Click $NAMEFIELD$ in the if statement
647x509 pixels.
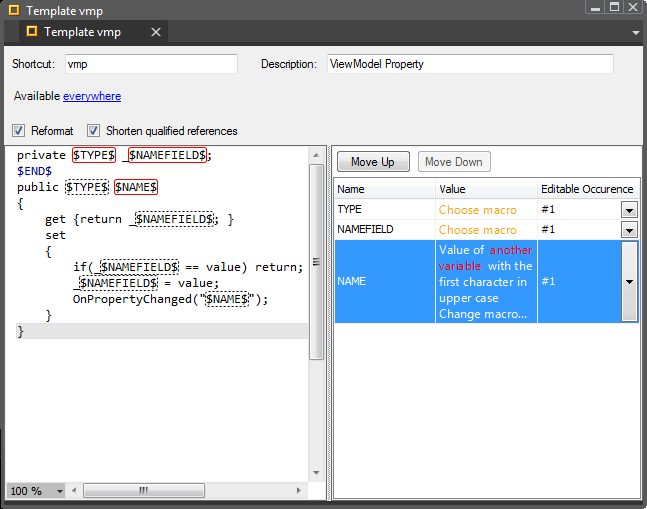pos(140,267)
